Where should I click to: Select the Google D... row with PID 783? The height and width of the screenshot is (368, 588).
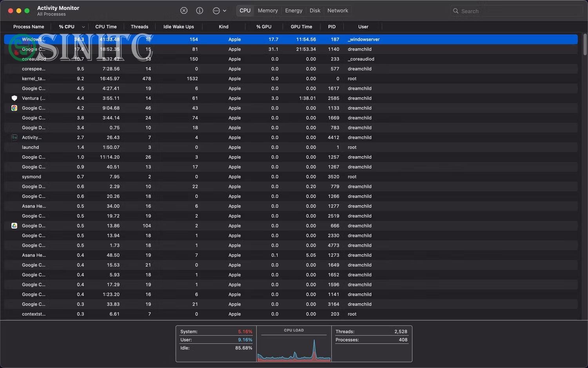pyautogui.click(x=290, y=128)
